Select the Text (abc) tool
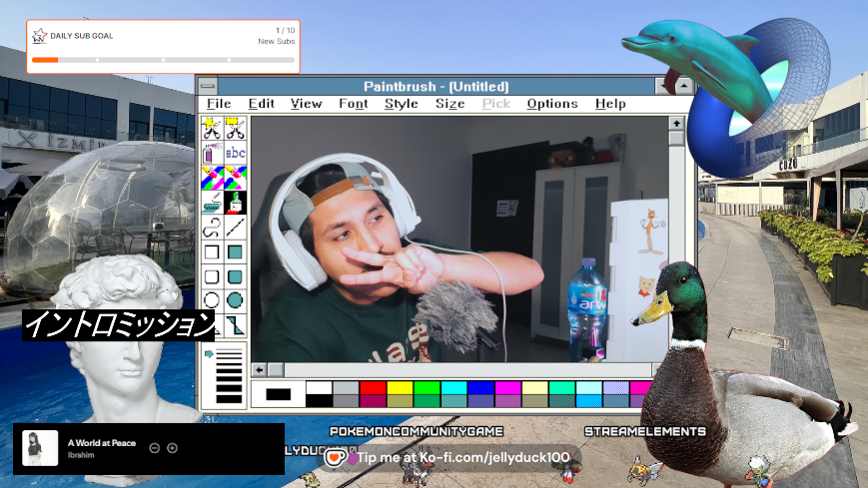 [x=235, y=153]
